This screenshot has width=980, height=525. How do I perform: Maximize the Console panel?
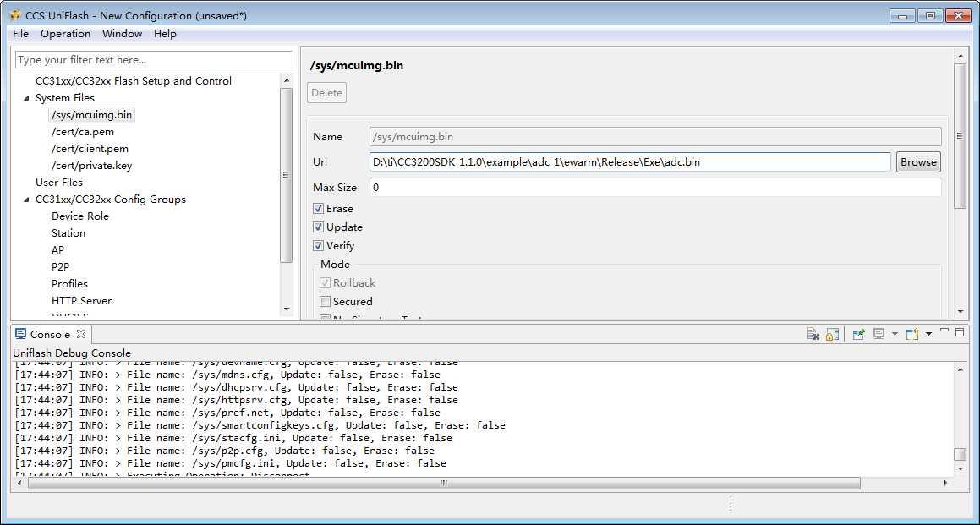[x=960, y=331]
